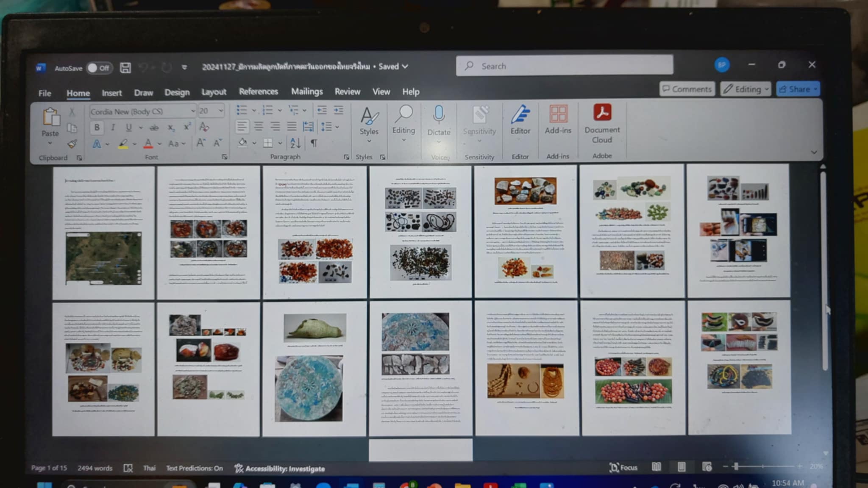This screenshot has width=868, height=488.
Task: Click the Justify alignment icon
Action: tap(292, 126)
